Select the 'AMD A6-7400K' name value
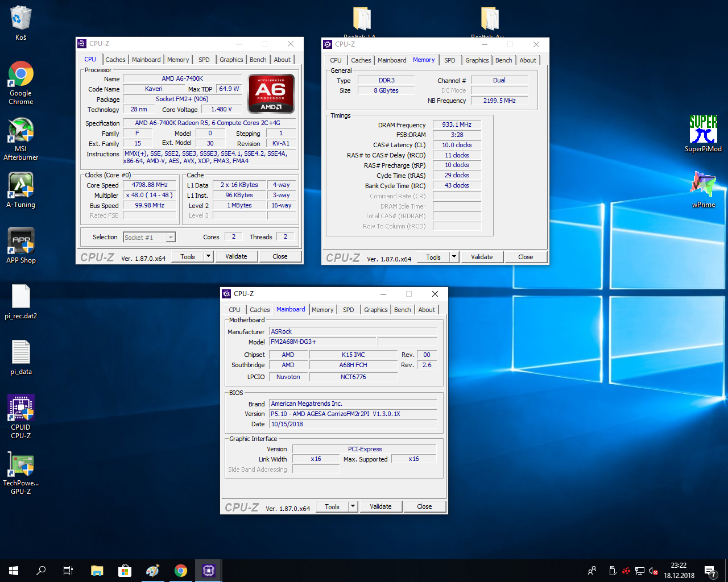The image size is (728, 582). click(x=182, y=78)
